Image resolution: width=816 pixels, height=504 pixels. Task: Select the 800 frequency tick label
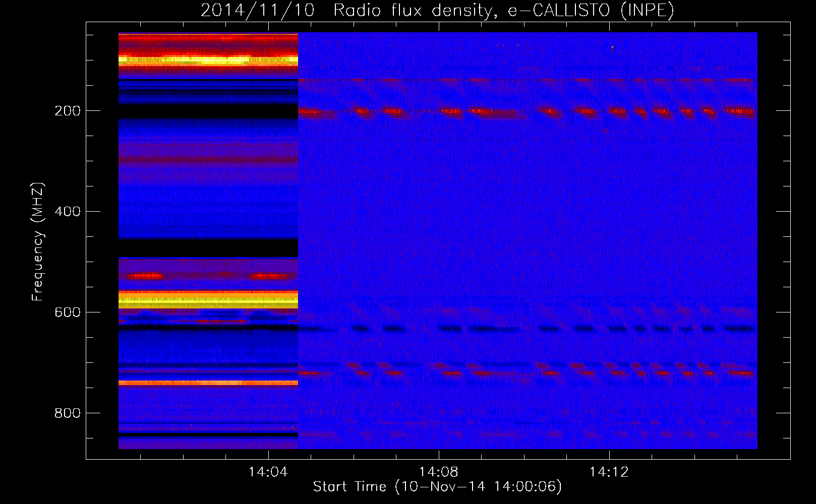point(68,413)
